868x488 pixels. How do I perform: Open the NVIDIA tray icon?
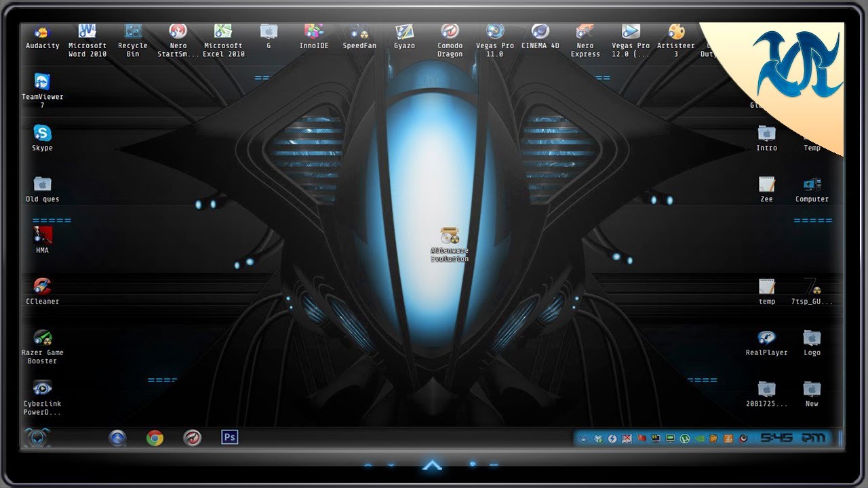coord(700,439)
